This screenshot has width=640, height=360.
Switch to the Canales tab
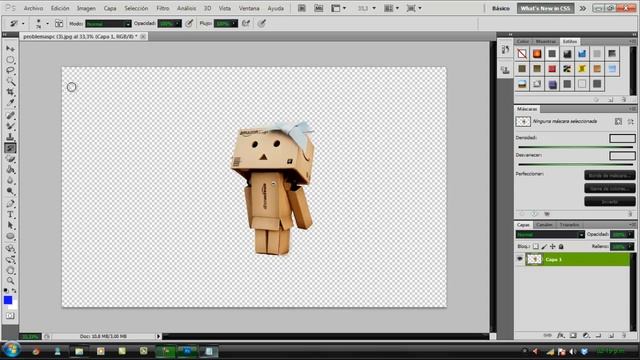pos(544,225)
